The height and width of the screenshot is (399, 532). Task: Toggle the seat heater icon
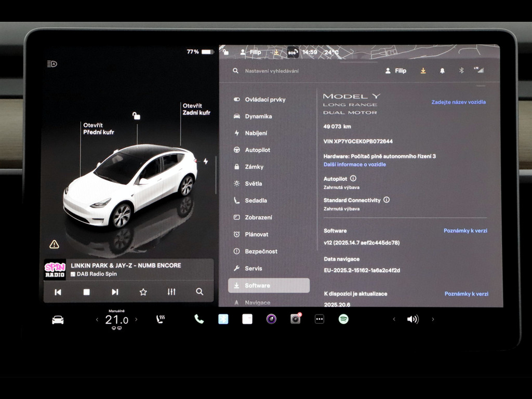(161, 320)
